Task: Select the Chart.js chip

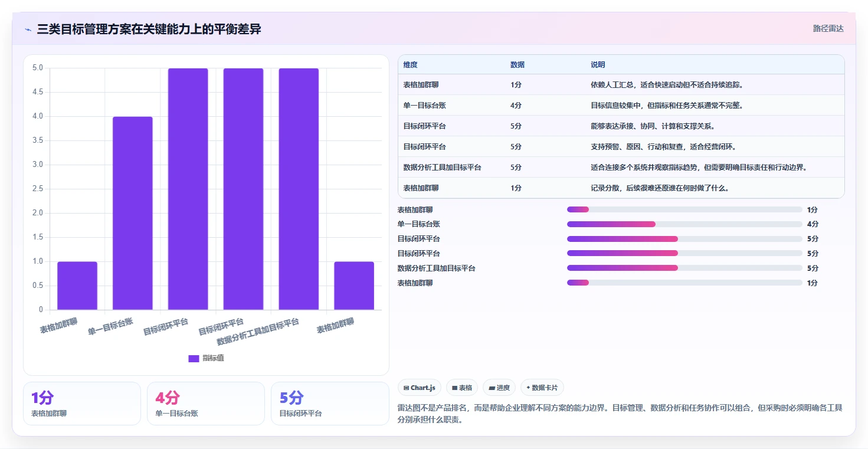Action: pos(420,388)
